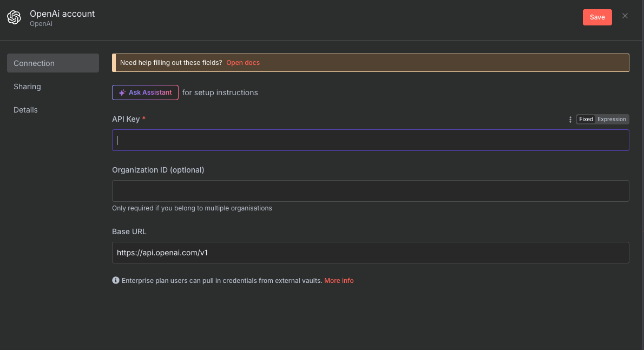Click the 'Base URL' label
Image resolution: width=644 pixels, height=350 pixels.
pos(129,232)
